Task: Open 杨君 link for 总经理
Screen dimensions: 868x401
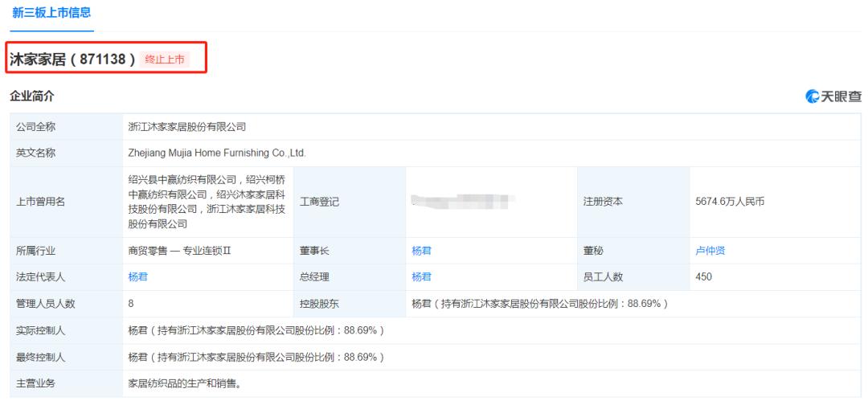Action: click(421, 277)
